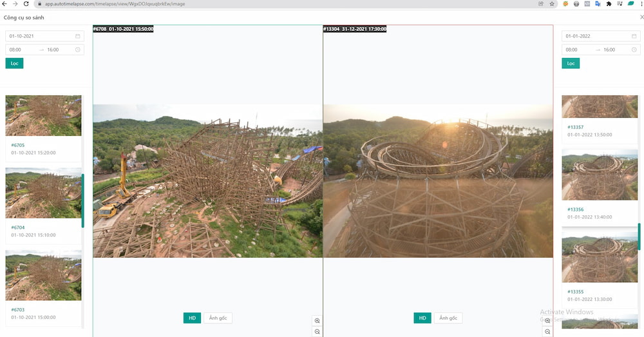Click the #6705 label link

pos(17,145)
